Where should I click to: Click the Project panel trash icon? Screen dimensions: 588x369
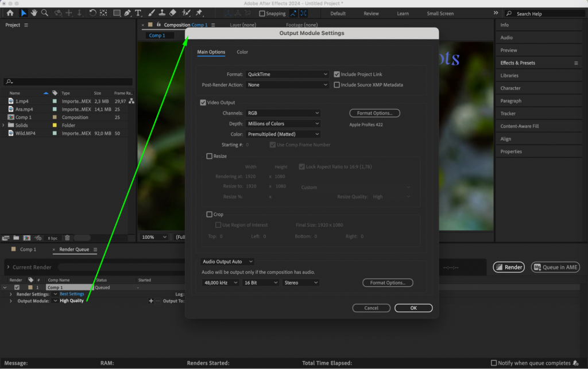point(67,237)
